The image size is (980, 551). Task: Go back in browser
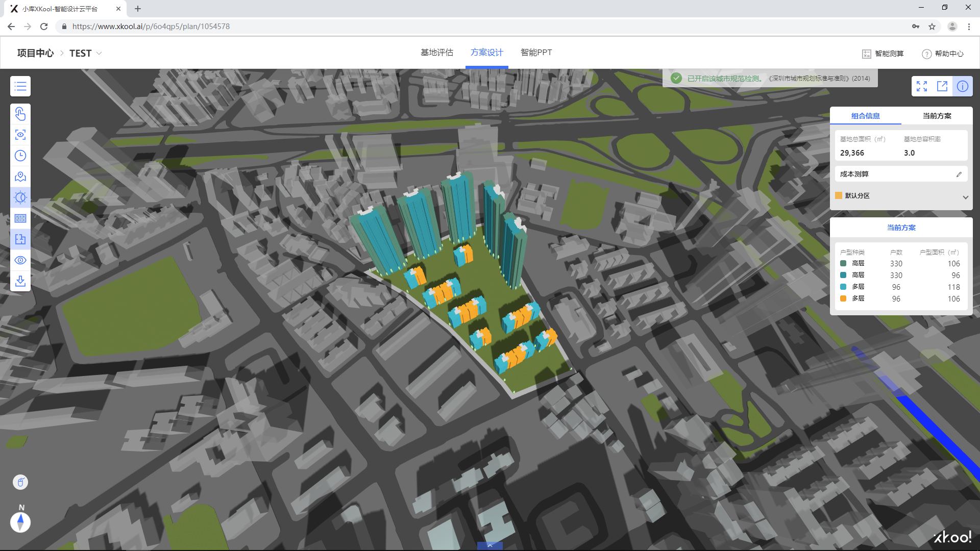(x=11, y=27)
